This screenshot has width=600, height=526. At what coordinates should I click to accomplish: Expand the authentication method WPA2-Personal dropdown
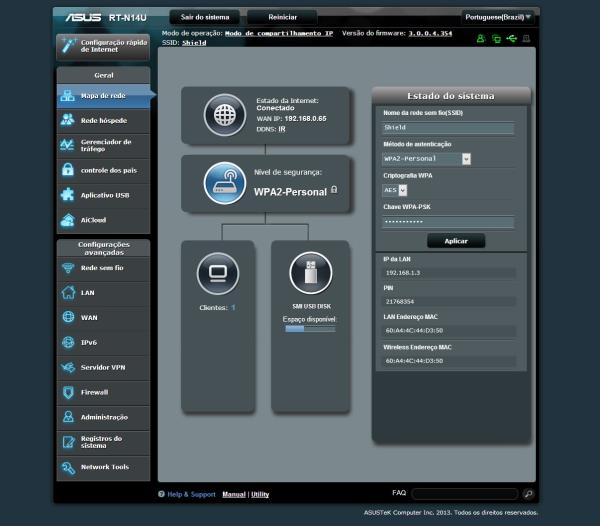(x=466, y=159)
